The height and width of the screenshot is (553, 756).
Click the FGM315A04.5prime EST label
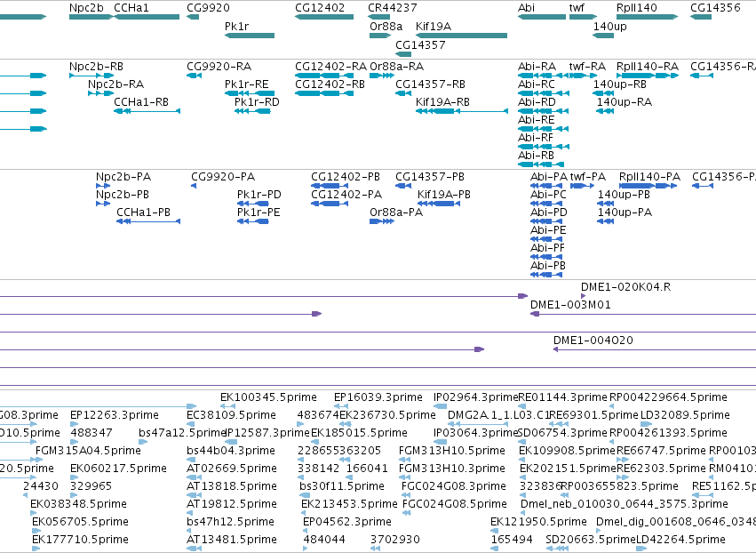[x=88, y=451]
